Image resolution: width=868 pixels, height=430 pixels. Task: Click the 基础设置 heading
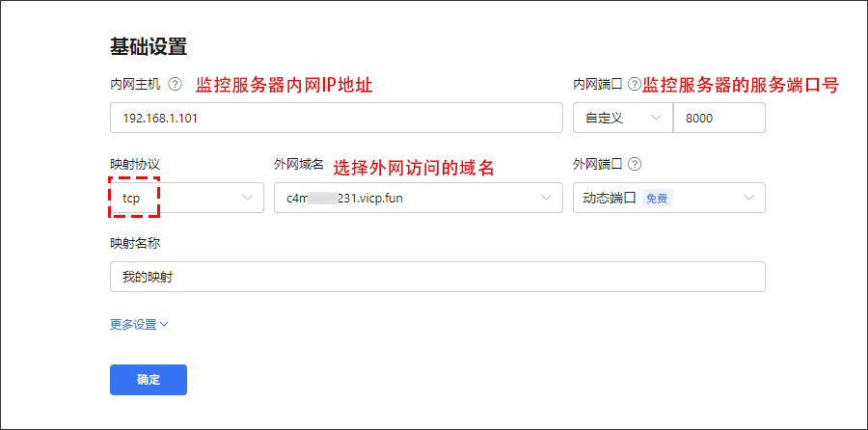pos(149,46)
